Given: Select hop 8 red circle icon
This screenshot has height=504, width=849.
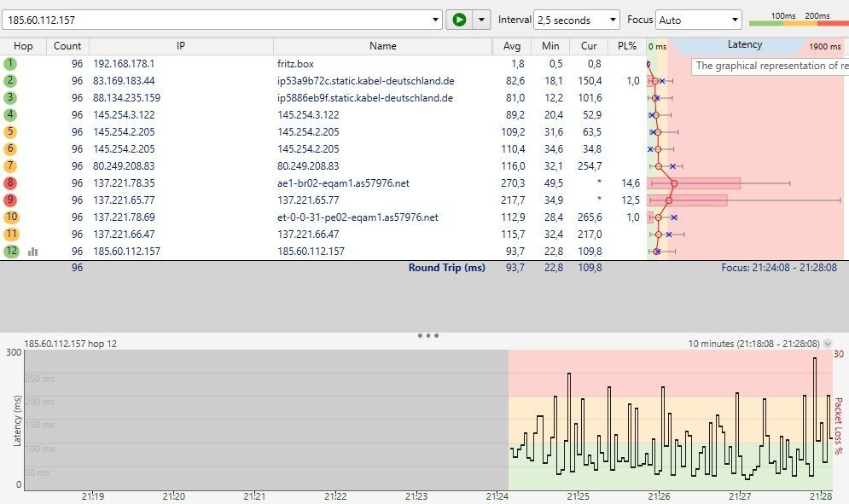Looking at the screenshot, I should pos(10,183).
